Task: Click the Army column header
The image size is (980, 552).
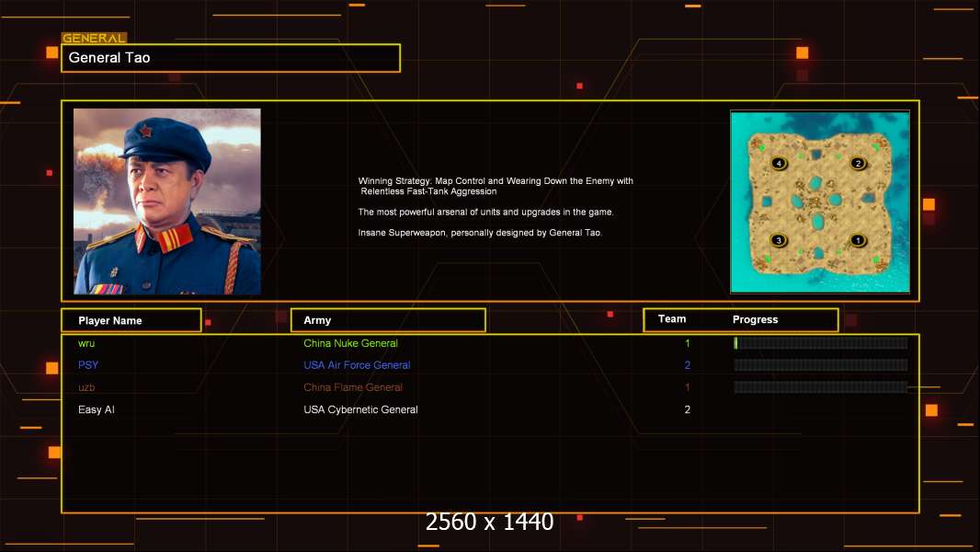Action: (x=388, y=320)
